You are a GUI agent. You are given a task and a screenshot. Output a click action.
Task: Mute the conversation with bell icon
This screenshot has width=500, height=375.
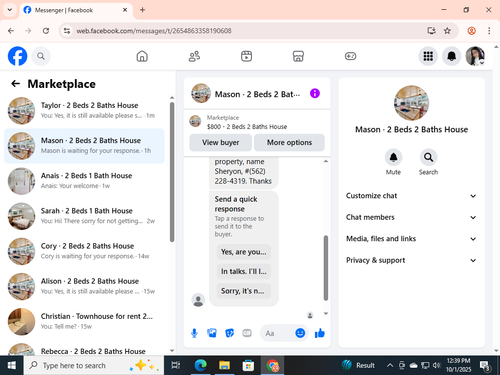point(393,157)
